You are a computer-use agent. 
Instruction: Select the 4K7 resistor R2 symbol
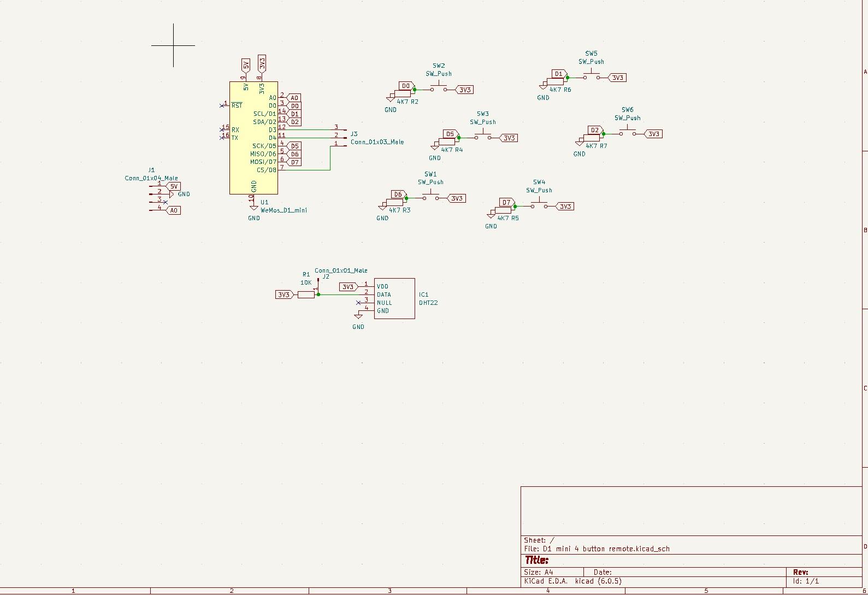tap(403, 94)
